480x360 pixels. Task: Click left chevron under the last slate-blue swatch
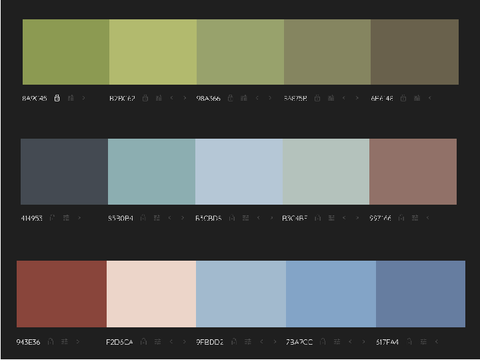click(437, 342)
